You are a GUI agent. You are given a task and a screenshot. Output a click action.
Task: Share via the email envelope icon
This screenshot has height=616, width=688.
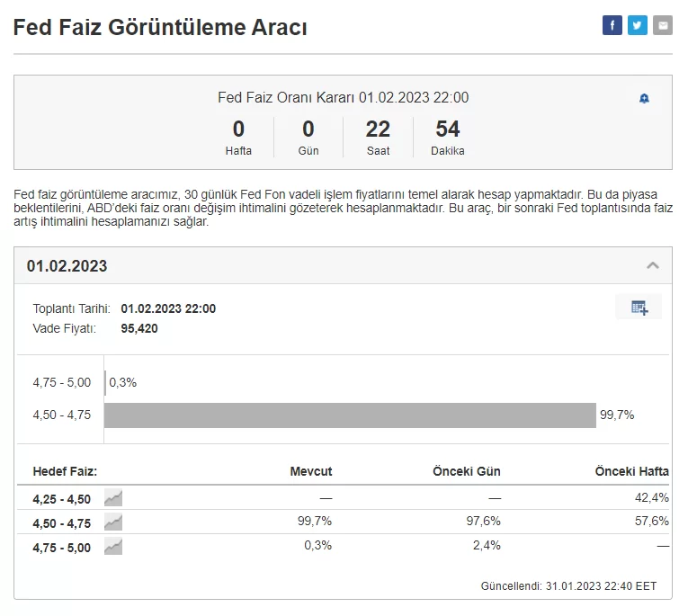point(663,25)
